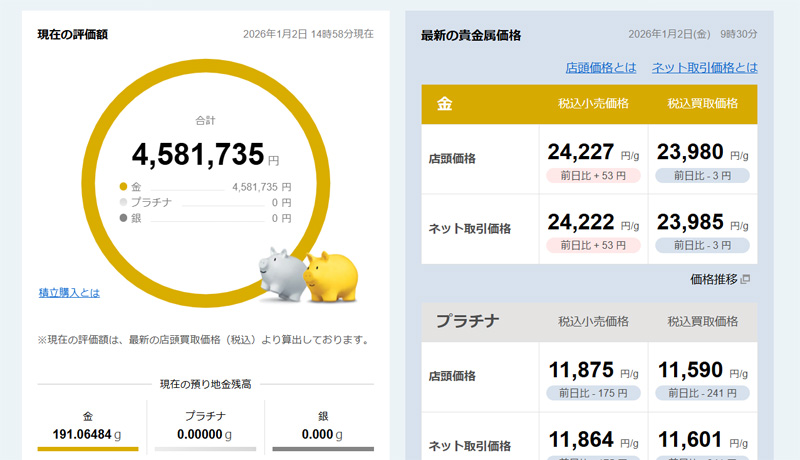Select the プラチナ balance column showing 0.00000 g
This screenshot has height=460, width=800.
(x=205, y=426)
